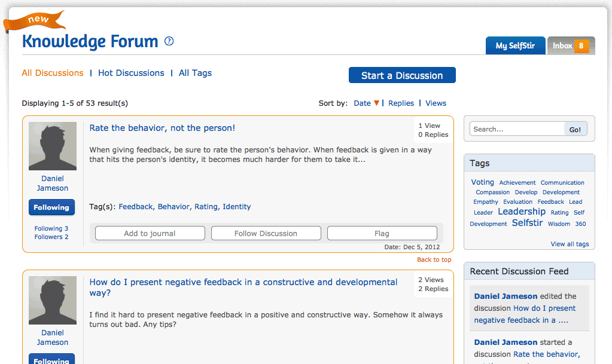612x364 pixels.
Task: Select the Lead tag
Action: pyautogui.click(x=576, y=201)
